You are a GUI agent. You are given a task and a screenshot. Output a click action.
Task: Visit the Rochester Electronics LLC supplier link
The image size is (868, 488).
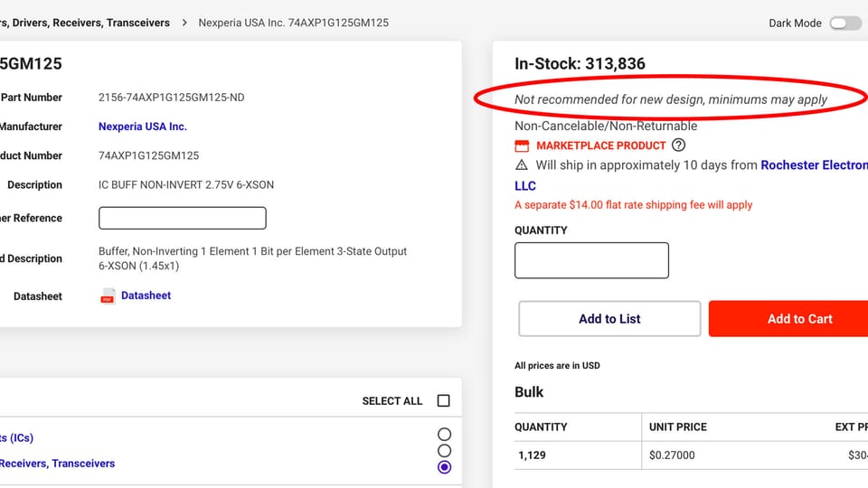(x=813, y=165)
